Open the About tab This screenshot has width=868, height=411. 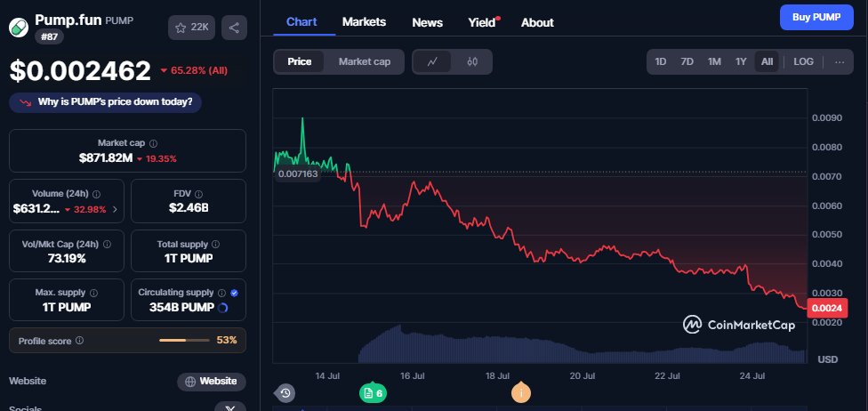coord(537,23)
